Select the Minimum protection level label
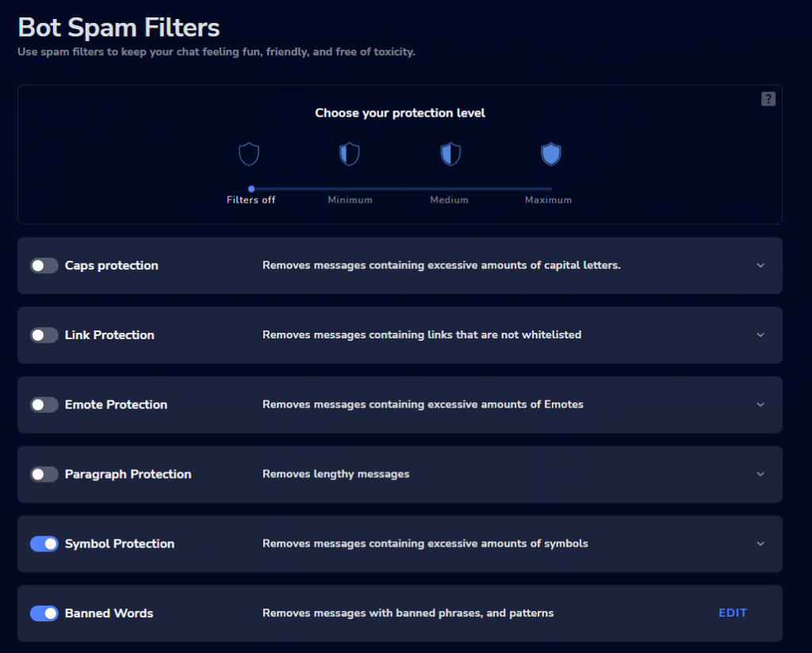Image resolution: width=812 pixels, height=653 pixels. click(x=350, y=200)
